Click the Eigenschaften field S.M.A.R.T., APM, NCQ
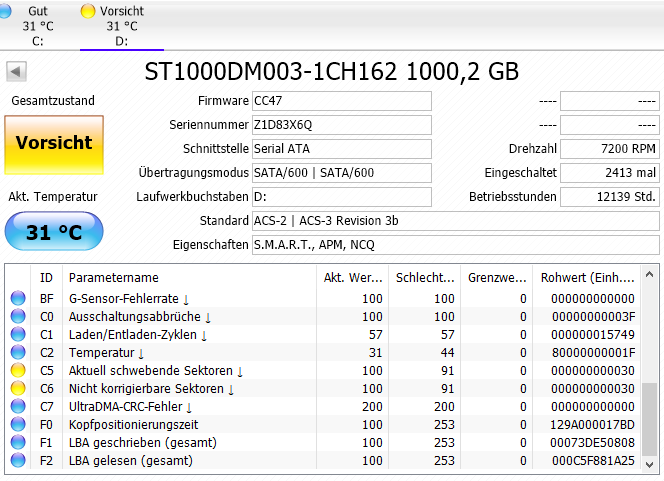This screenshot has width=664, height=481. pyautogui.click(x=456, y=245)
